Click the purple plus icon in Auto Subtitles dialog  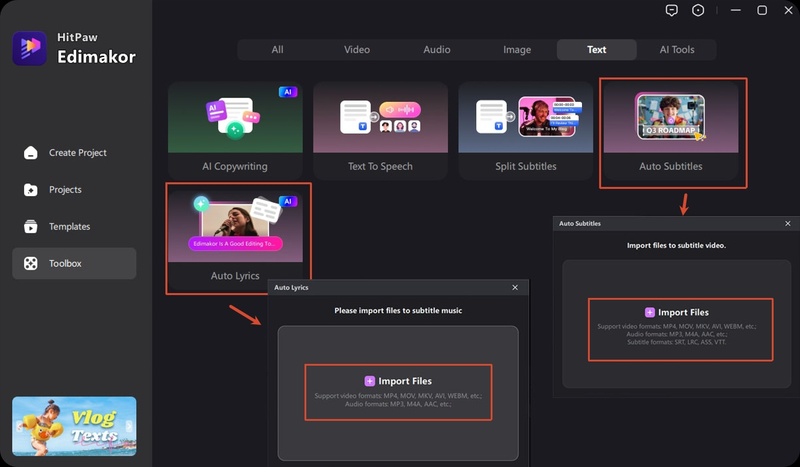tap(649, 312)
